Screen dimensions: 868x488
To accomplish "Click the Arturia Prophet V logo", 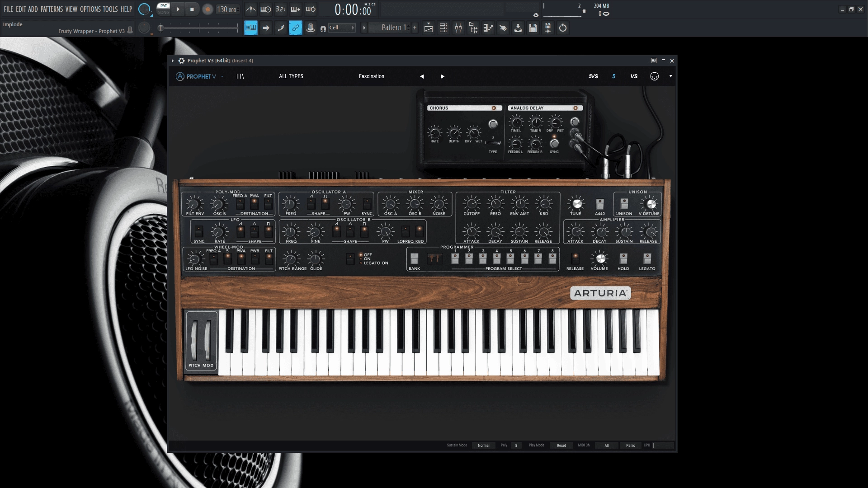I will click(x=196, y=76).
